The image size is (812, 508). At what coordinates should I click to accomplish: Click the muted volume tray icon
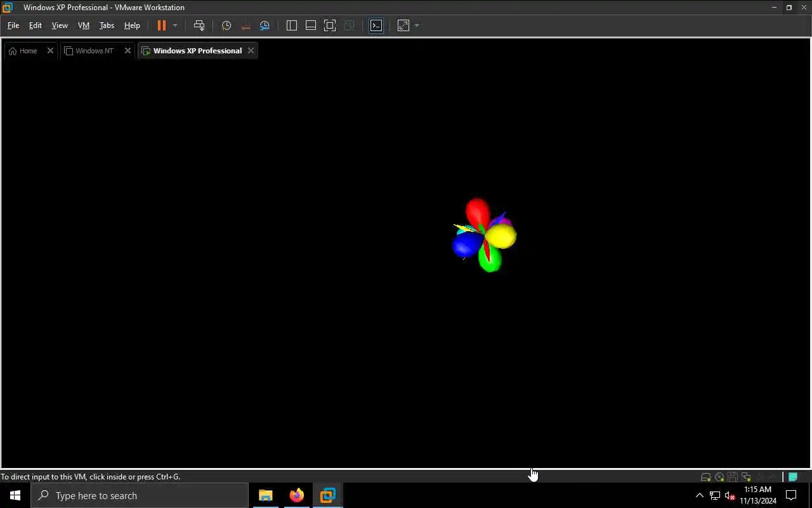coord(730,495)
